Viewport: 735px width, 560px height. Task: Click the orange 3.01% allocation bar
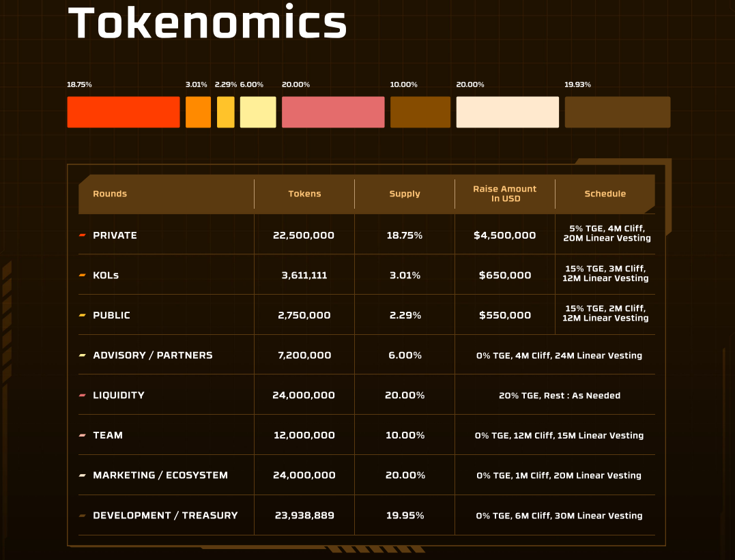(198, 112)
